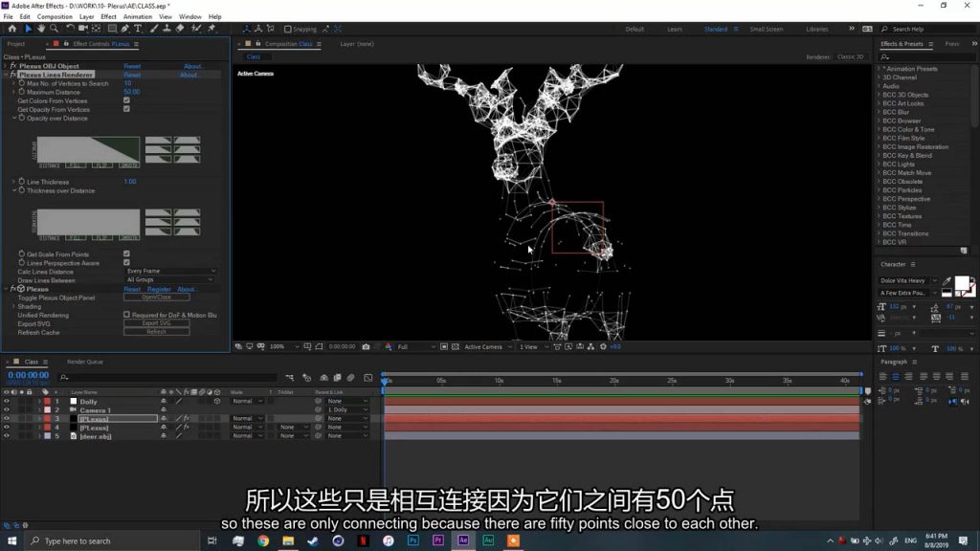This screenshot has height=551, width=980.
Task: Click the snapshot camera icon in viewer
Action: [366, 346]
